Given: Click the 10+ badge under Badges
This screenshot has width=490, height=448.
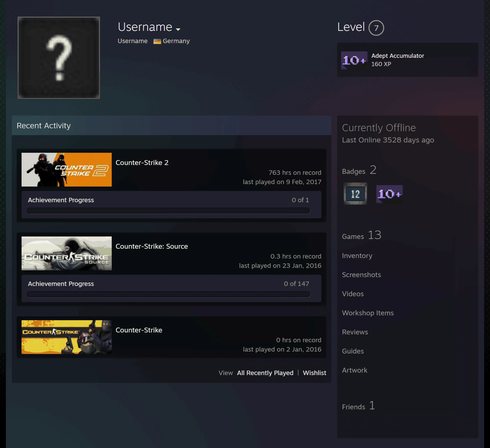Looking at the screenshot, I should [x=389, y=194].
